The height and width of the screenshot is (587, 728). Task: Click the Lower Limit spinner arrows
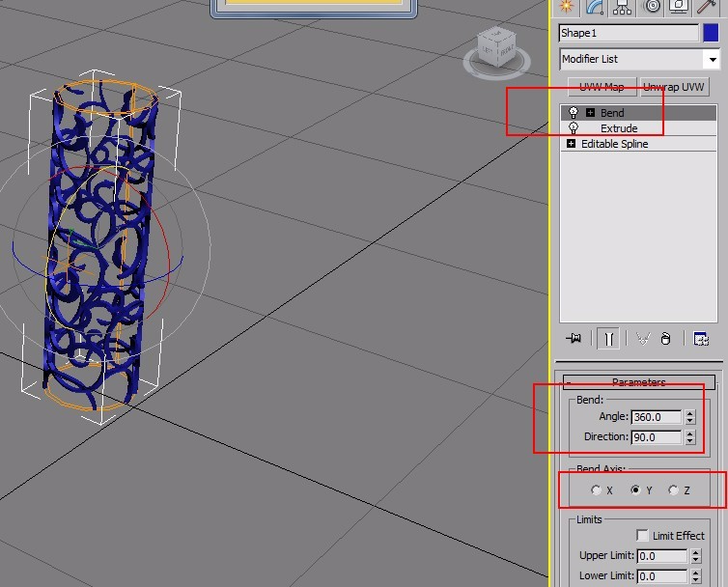(x=695, y=575)
